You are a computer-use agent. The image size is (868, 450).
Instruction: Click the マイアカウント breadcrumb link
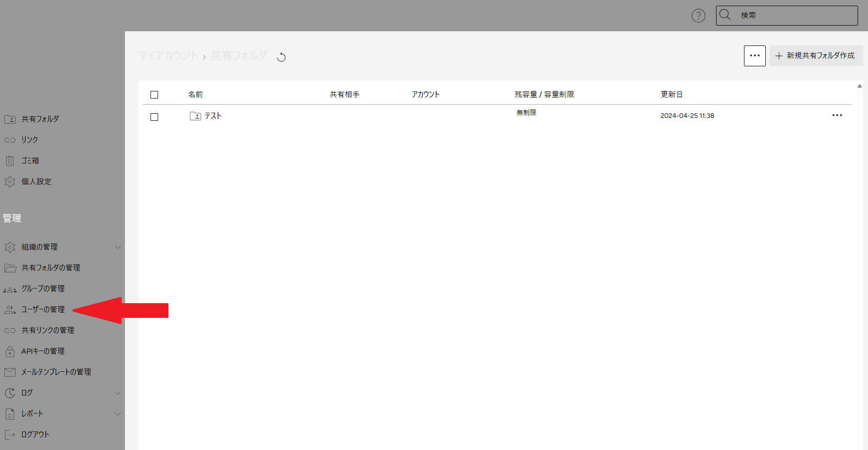pos(168,56)
